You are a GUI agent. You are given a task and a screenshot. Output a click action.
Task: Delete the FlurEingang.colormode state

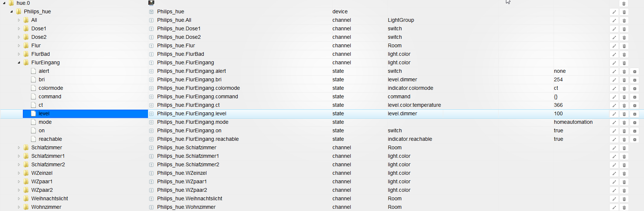tap(624, 89)
